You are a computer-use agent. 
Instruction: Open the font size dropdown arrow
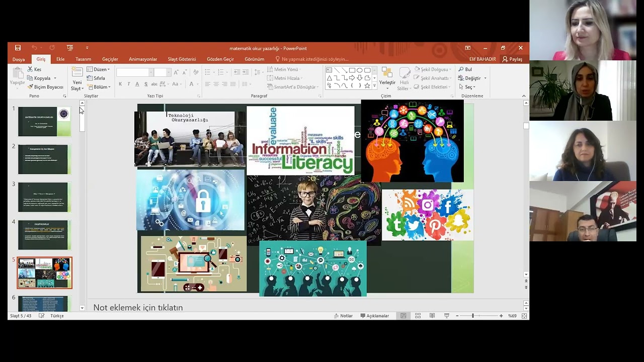tap(169, 72)
